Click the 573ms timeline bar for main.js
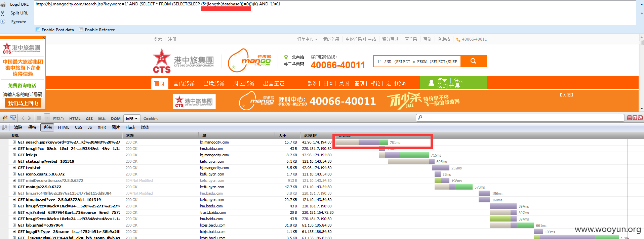This screenshot has height=239, width=644. pos(453,187)
